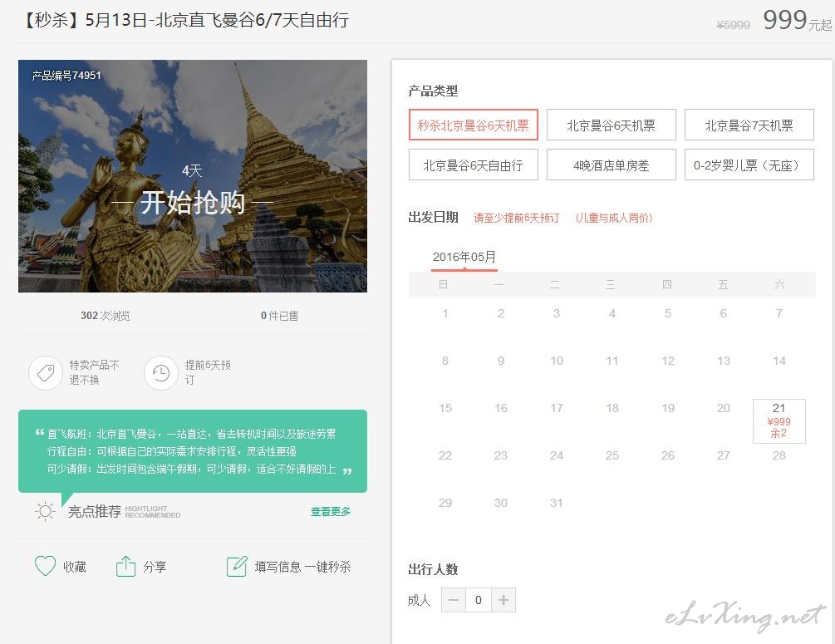Click the heart favorite icon
This screenshot has height=644, width=835.
[x=45, y=566]
